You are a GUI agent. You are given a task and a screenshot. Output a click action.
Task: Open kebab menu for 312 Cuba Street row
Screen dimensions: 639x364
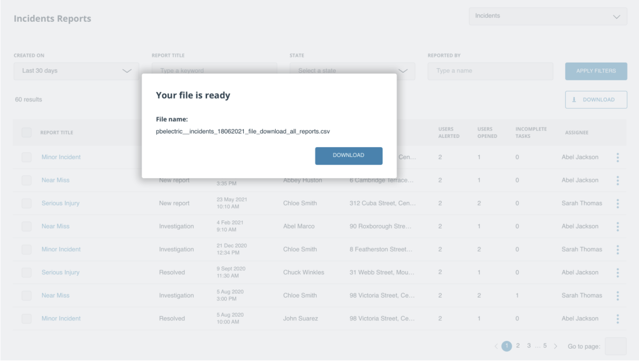[x=618, y=203]
